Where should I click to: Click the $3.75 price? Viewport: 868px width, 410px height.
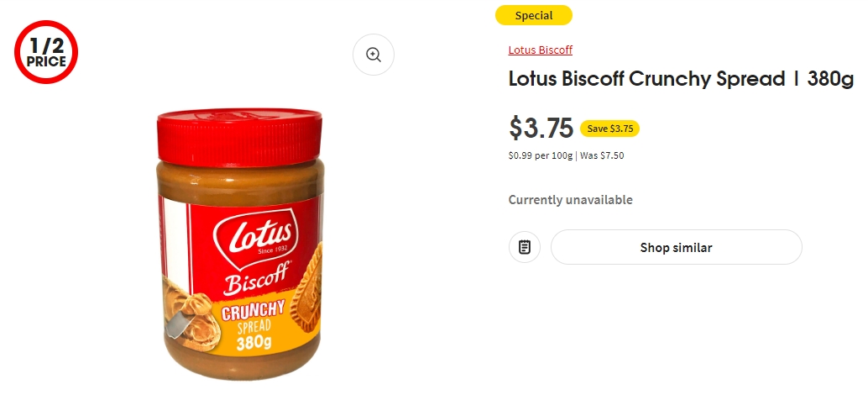click(541, 128)
